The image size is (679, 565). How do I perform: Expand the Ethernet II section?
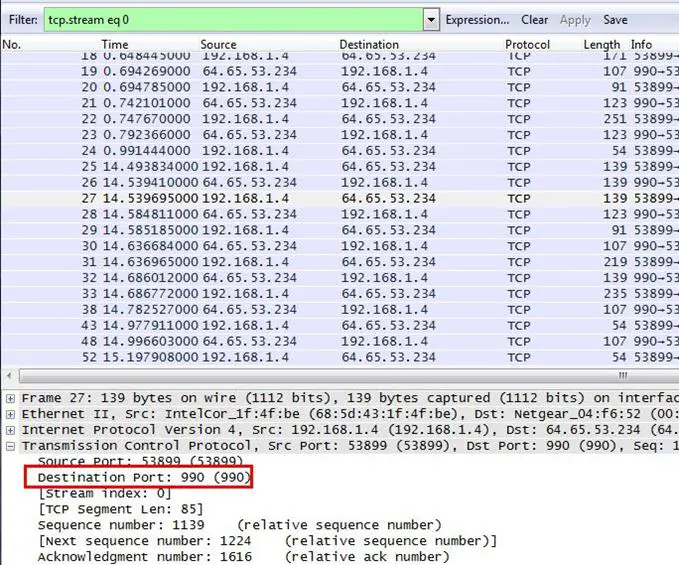(x=10, y=414)
